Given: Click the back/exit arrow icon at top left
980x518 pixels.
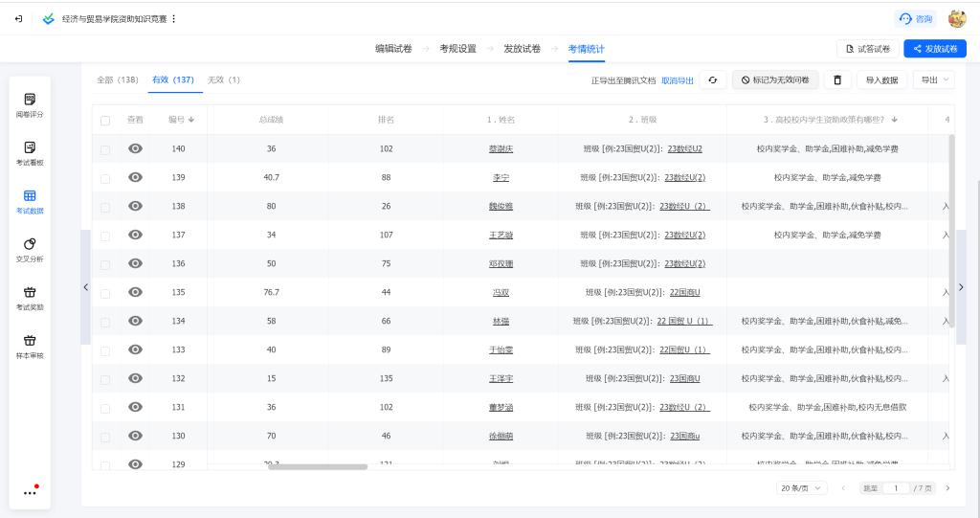Looking at the screenshot, I should pos(19,19).
